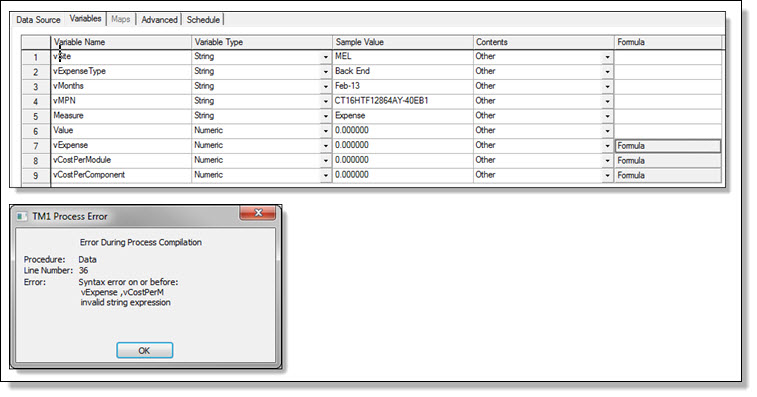Click the Line Number 36 text
The image size is (757, 397).
56,270
